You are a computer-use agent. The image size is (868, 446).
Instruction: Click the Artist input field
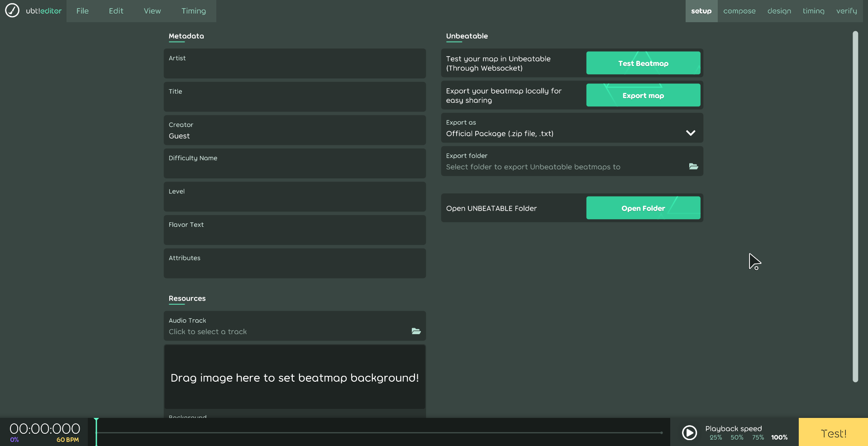coord(295,63)
